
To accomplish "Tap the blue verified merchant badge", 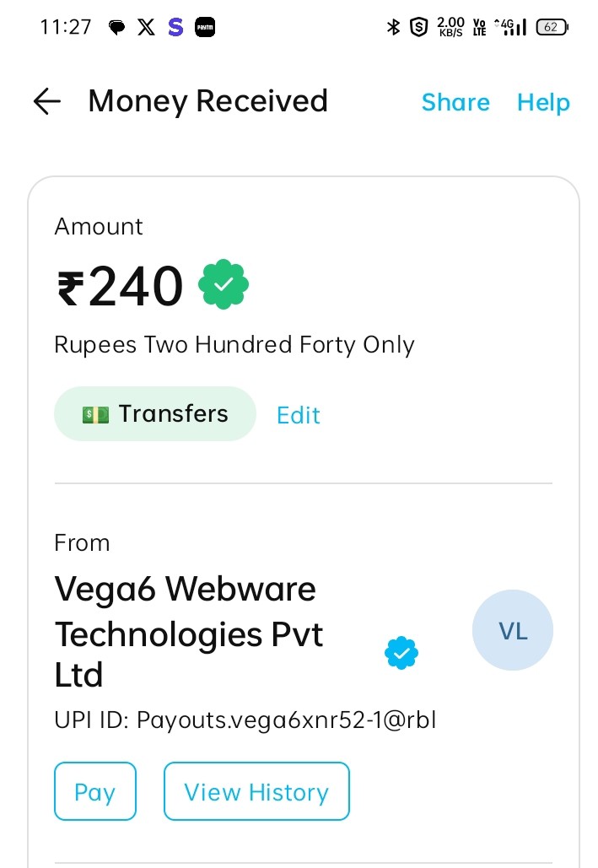I will (x=401, y=653).
